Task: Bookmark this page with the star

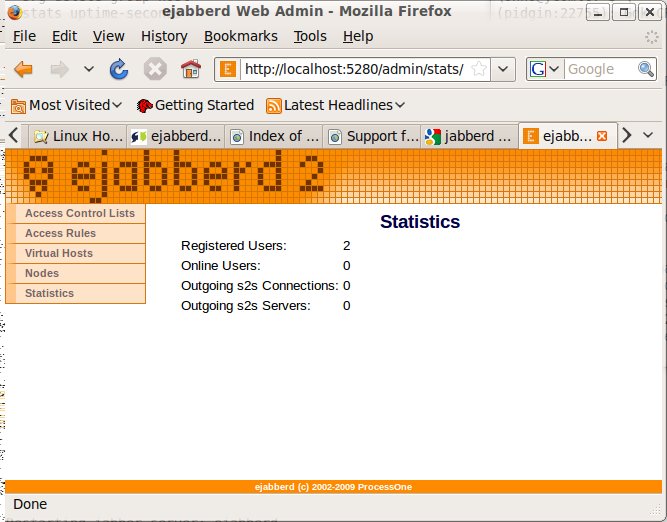Action: (x=479, y=69)
